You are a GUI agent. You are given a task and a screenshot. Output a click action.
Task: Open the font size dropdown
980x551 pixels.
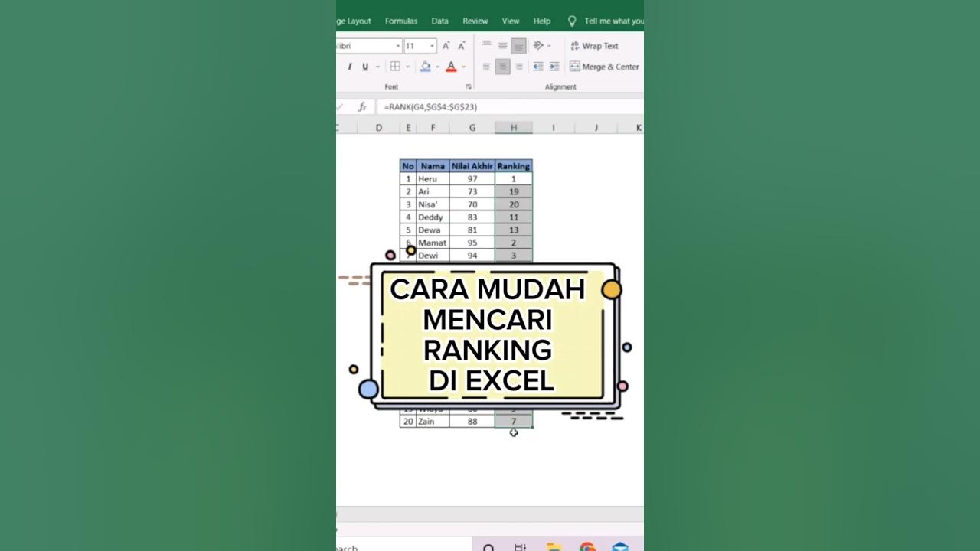[432, 46]
